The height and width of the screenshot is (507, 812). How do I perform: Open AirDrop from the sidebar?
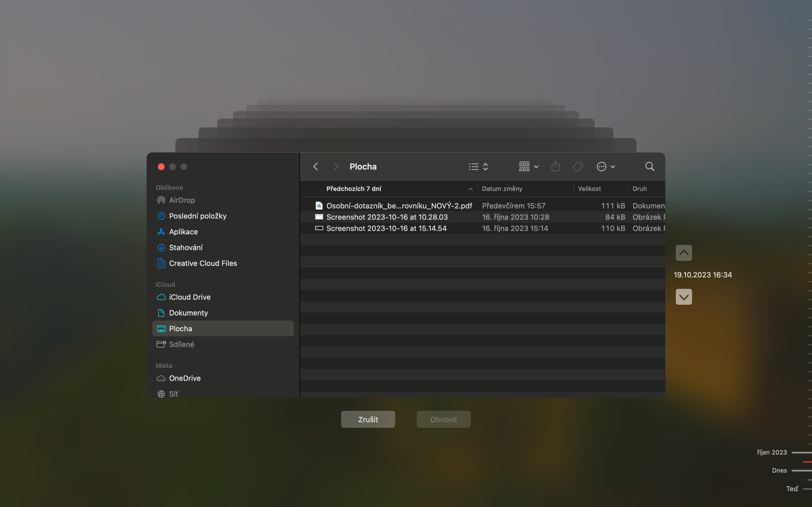click(182, 200)
